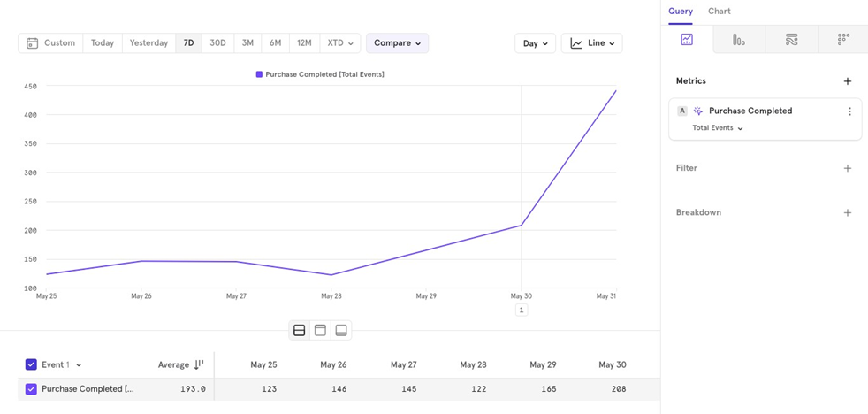Add a filter using the plus icon

847,168
